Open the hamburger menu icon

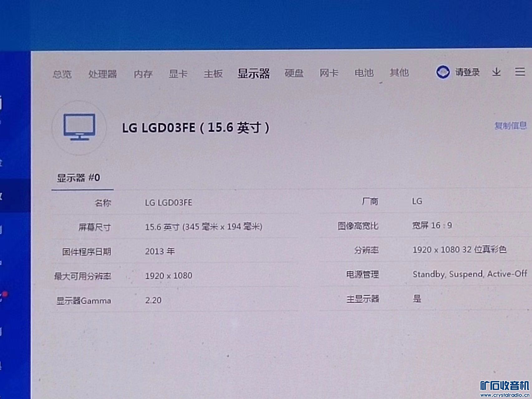tap(520, 71)
